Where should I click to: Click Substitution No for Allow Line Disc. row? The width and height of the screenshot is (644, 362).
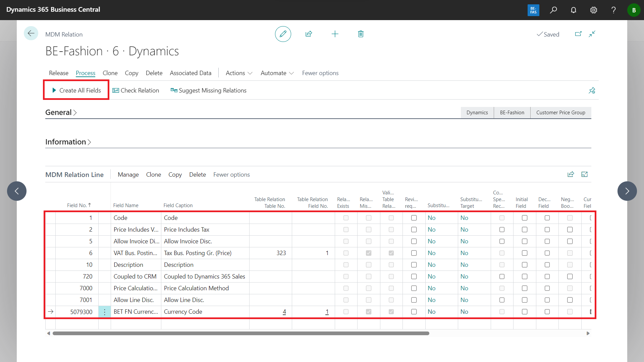431,300
